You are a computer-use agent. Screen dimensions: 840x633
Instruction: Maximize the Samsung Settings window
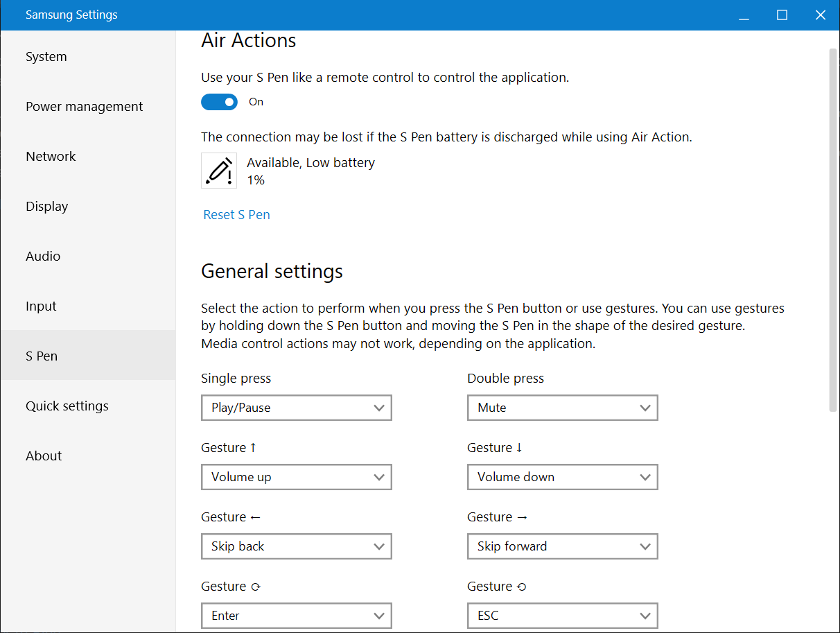point(782,15)
